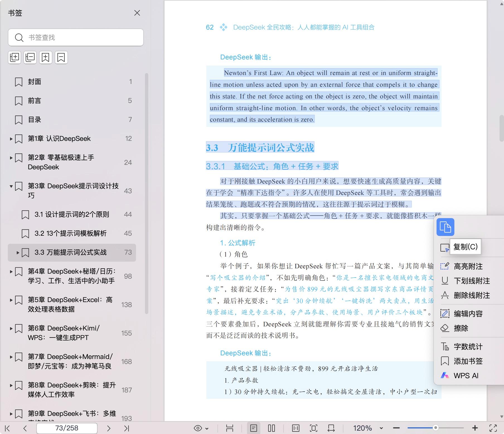Zoom in with the plus button
This screenshot has width=504, height=434.
pyautogui.click(x=475, y=428)
